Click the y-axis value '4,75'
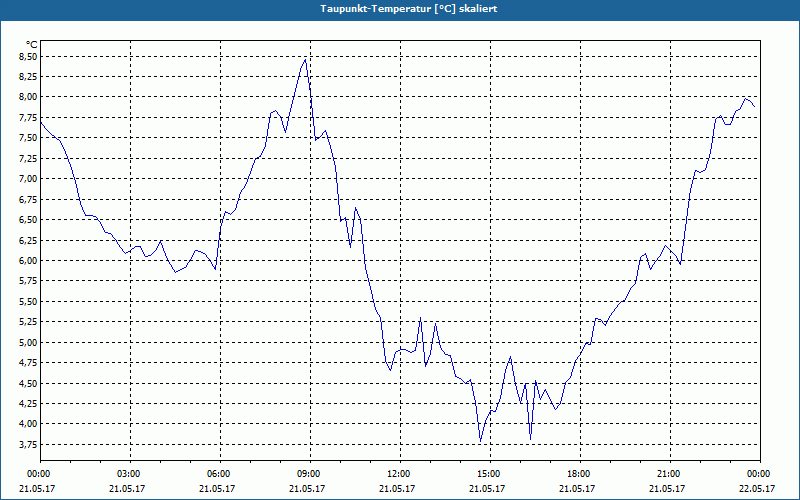The image size is (800, 500). point(29,363)
